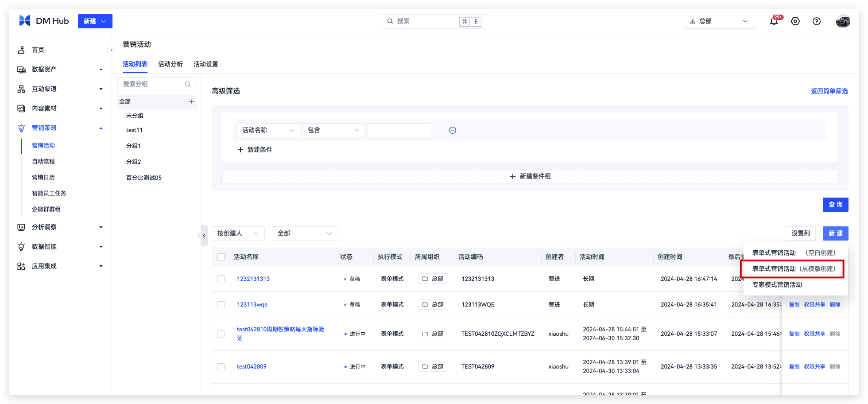Image resolution: width=868 pixels, height=404 pixels.
Task: Click the 数据资产 sidebar icon
Action: 21,70
